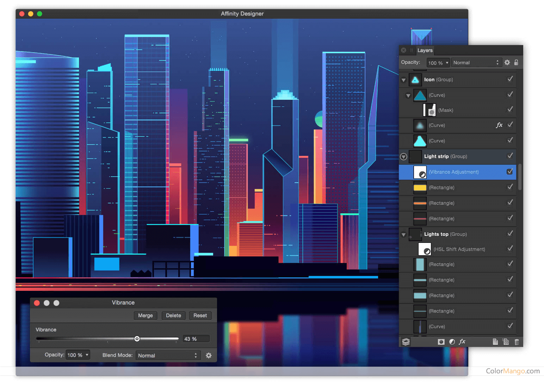This screenshot has width=544, height=392.
Task: Disable the HSL Shift Adjustment checkbox
Action: [510, 249]
